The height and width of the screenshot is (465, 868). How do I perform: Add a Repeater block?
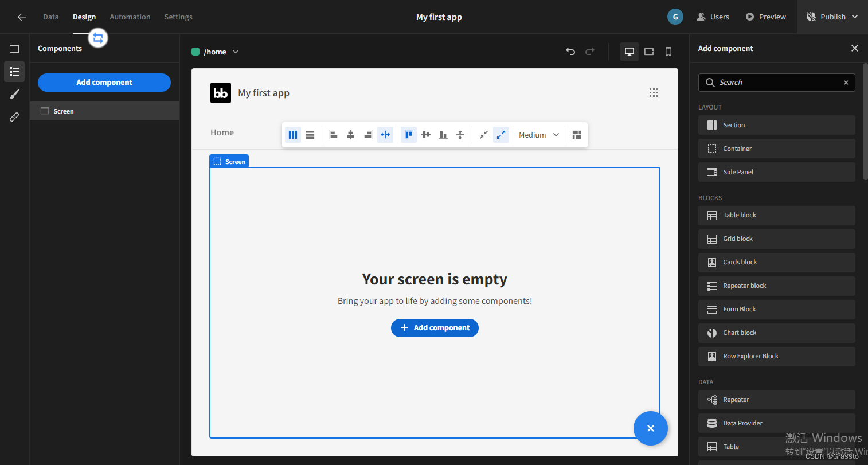click(x=777, y=286)
